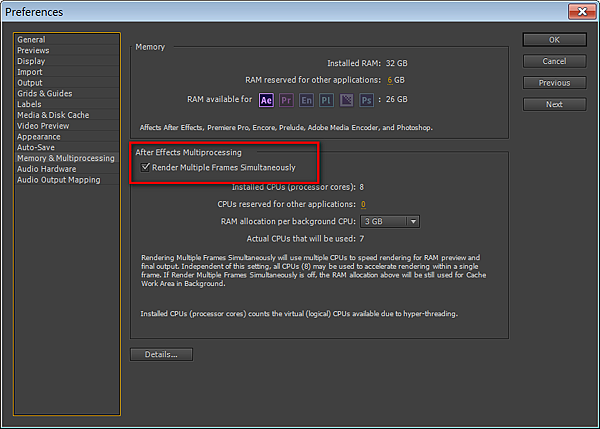Image resolution: width=600 pixels, height=429 pixels.
Task: Close the Preferences dialog window
Action: pos(582,11)
